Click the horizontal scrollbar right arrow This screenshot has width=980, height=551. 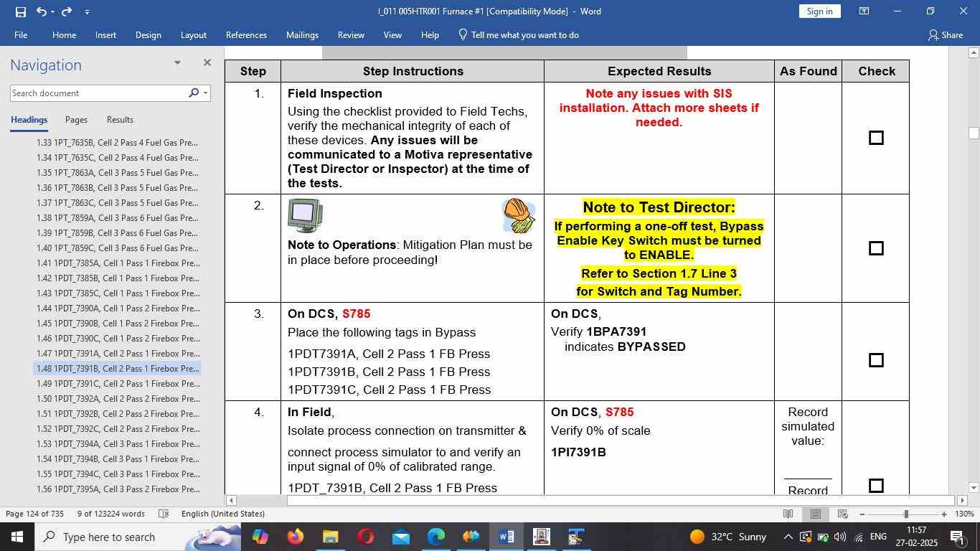pyautogui.click(x=963, y=500)
